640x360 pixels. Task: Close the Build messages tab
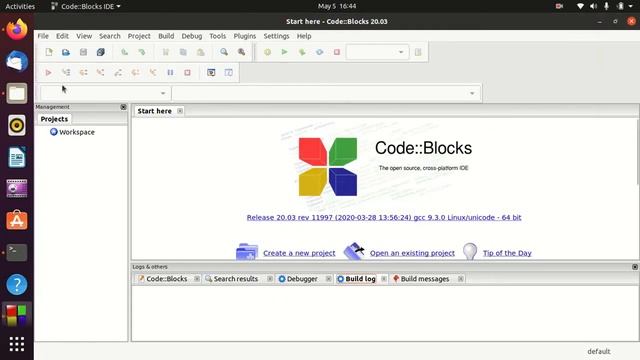pyautogui.click(x=460, y=279)
